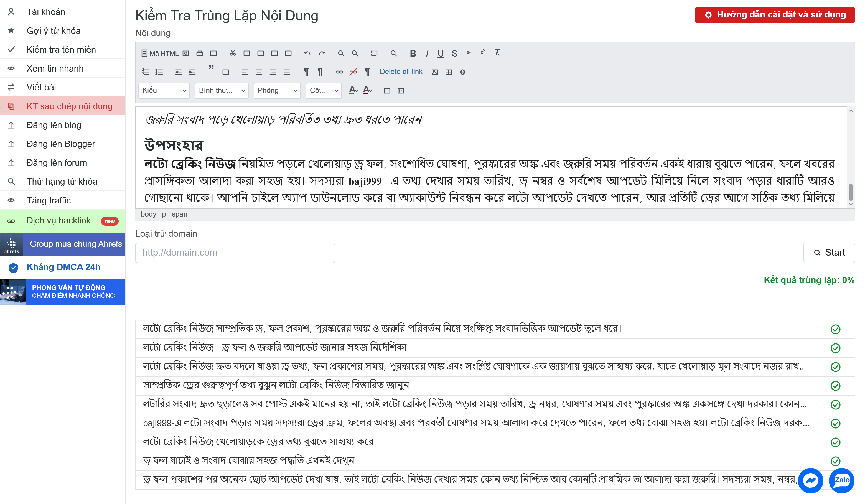This screenshot has width=865, height=504.
Task: Open the Messenger chat bubble
Action: click(810, 480)
